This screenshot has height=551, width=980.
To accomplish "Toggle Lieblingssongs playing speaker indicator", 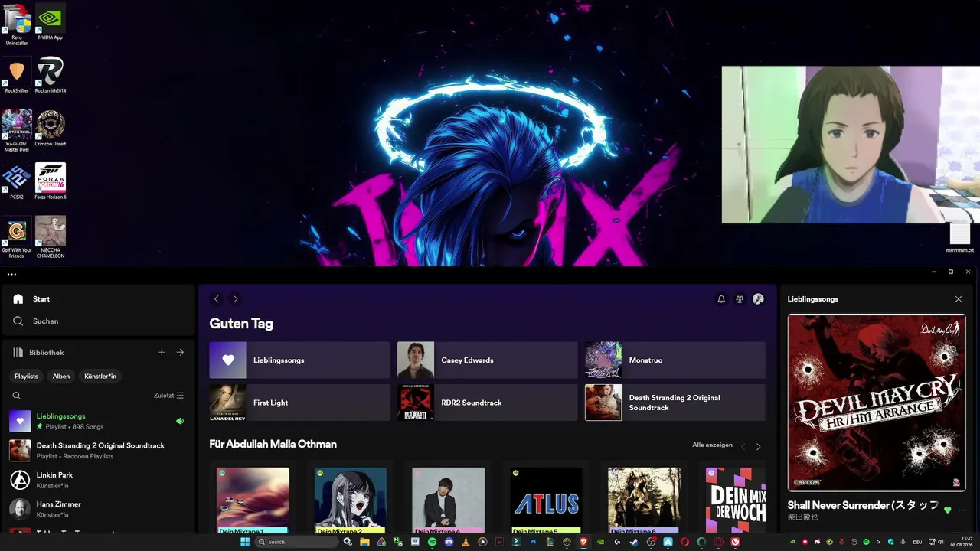I will 180,421.
